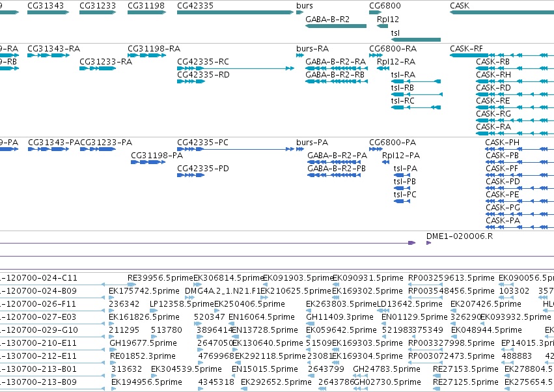Select EST EK194956.5prime
This screenshot has width=554, height=392.
coord(113,389)
